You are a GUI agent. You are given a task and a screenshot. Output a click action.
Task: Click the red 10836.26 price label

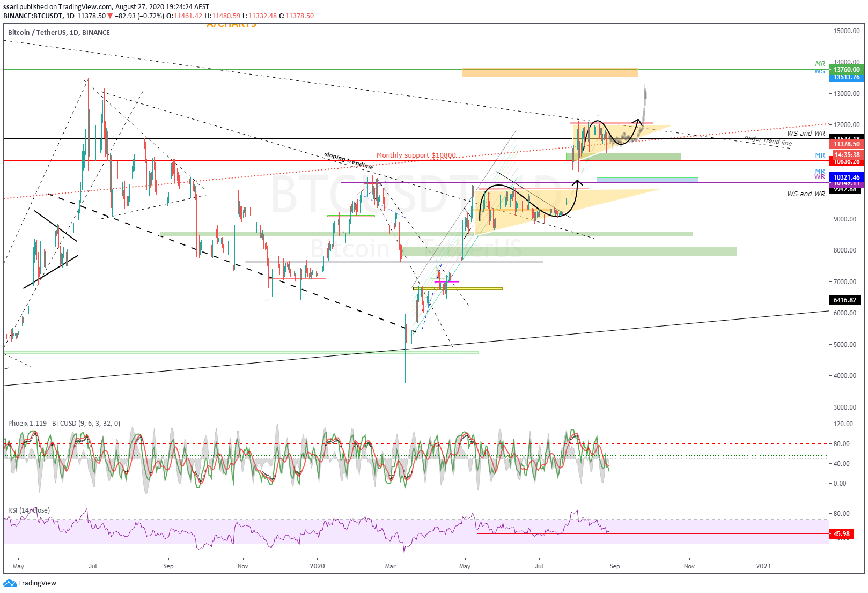point(847,161)
